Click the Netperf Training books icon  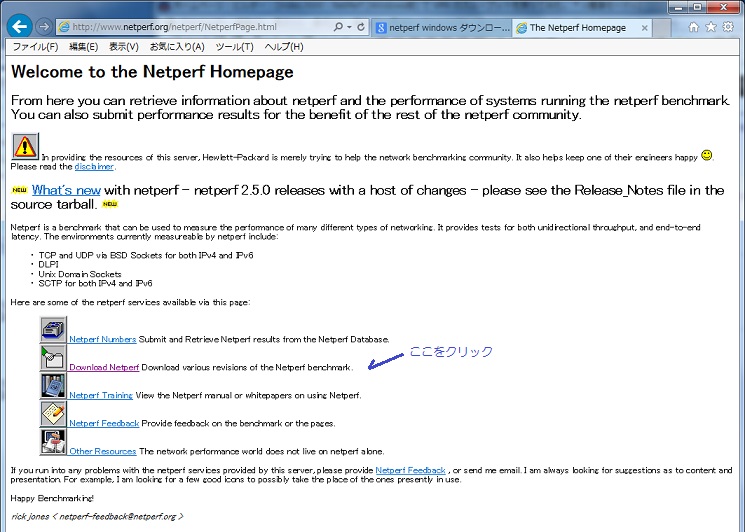coord(53,386)
